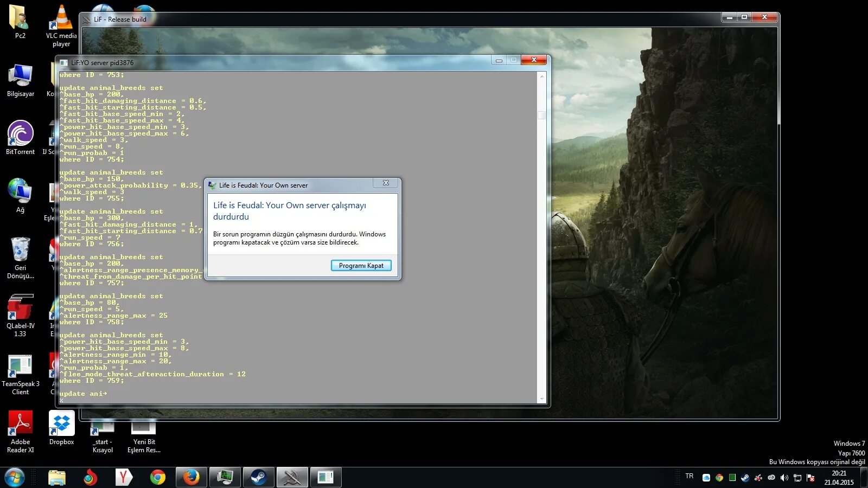Open the Creative Cloud tray icon
Viewport: 868px width, 488px height.
[771, 478]
